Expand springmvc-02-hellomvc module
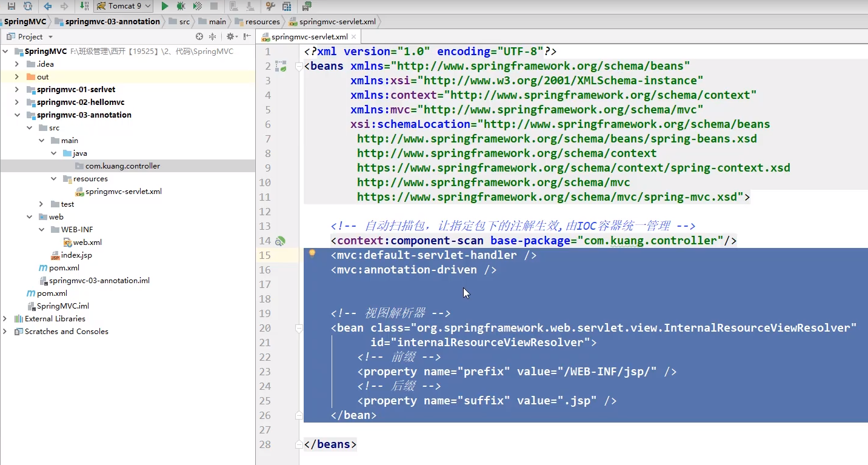Viewport: 868px width, 465px height. pos(18,102)
